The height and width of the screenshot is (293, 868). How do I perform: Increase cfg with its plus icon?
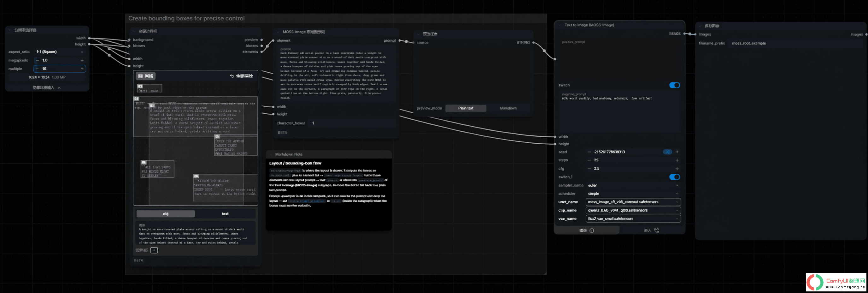677,169
